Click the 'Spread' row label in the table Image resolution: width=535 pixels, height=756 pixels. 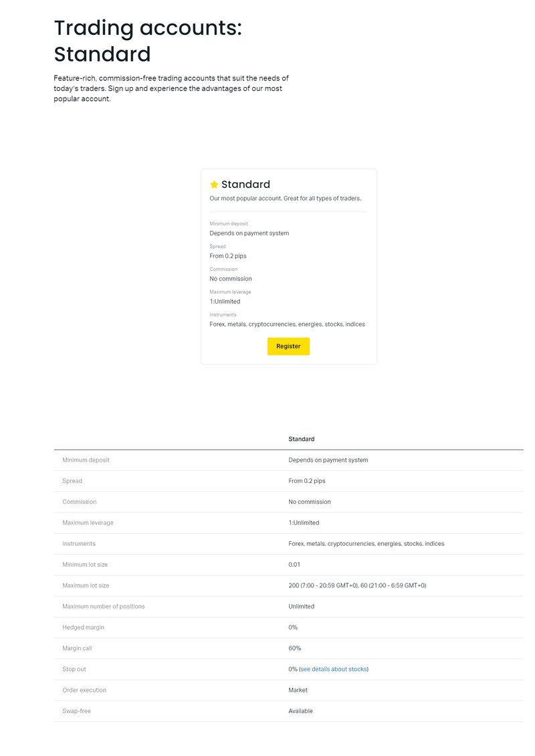(x=72, y=481)
